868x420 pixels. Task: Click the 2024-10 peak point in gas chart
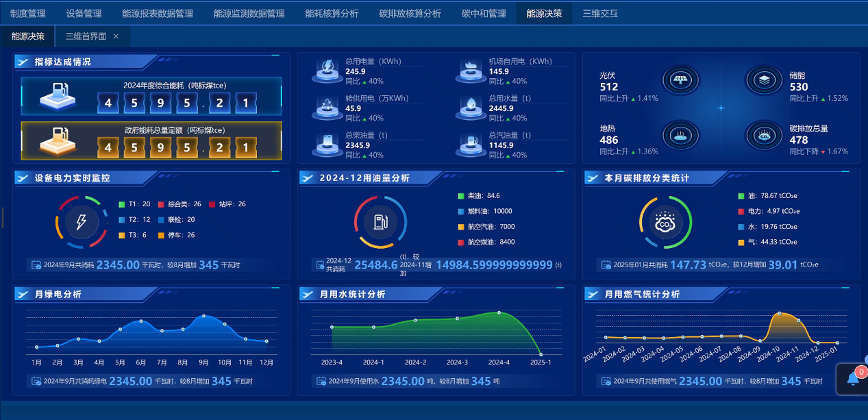click(778, 314)
